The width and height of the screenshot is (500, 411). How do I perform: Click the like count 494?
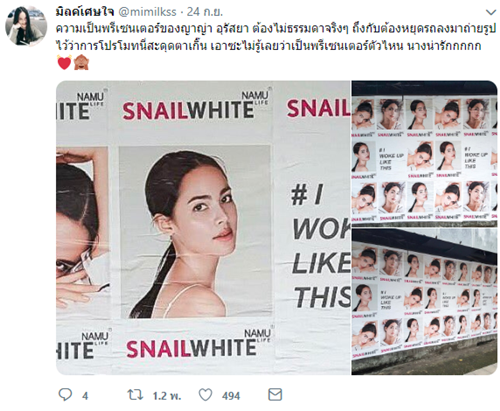(231, 396)
